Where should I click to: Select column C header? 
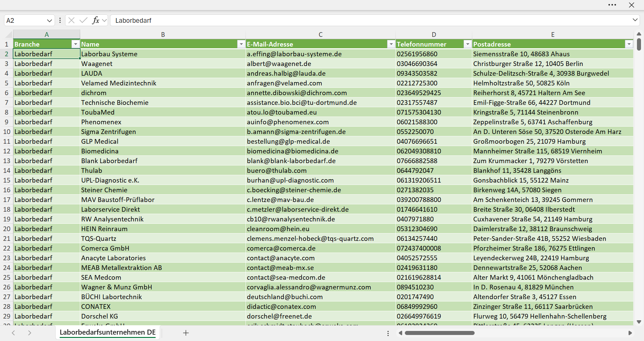(x=321, y=35)
